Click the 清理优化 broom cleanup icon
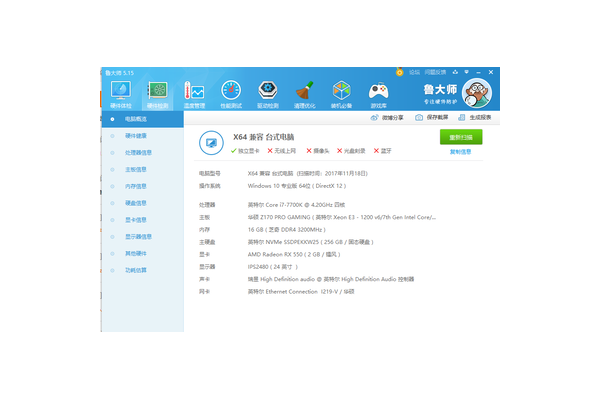600x400 pixels. click(x=305, y=92)
